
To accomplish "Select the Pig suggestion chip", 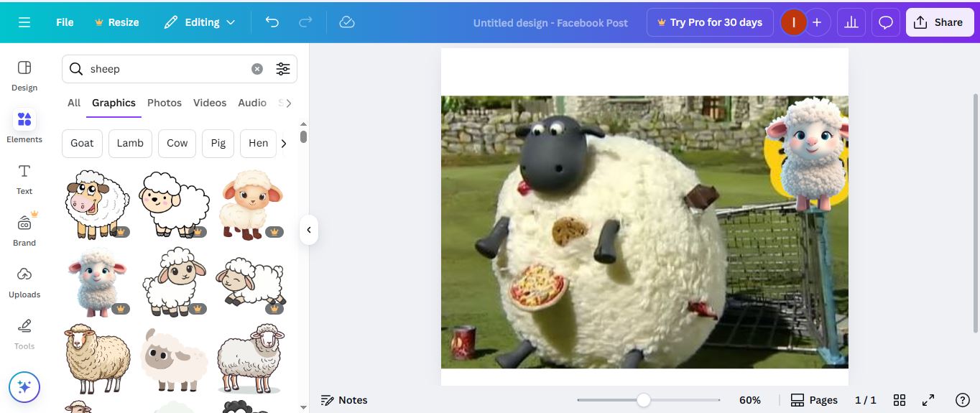I will [x=218, y=143].
